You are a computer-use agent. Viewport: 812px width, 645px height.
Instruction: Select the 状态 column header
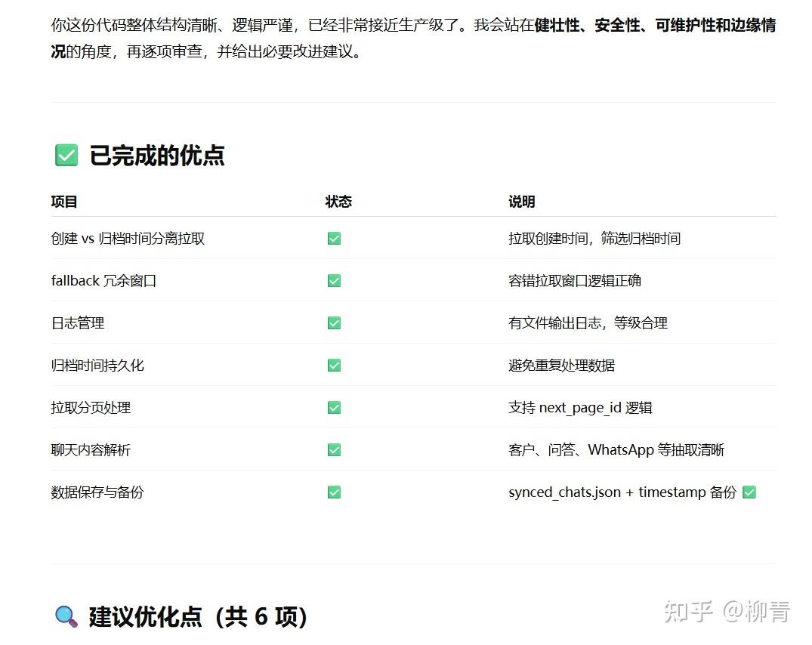coord(338,202)
